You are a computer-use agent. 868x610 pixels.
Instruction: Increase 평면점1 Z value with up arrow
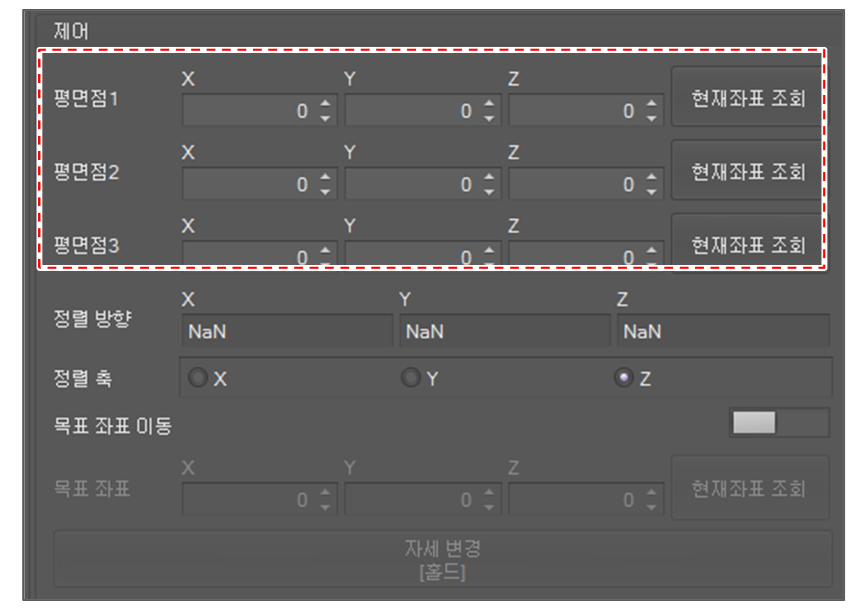651,103
